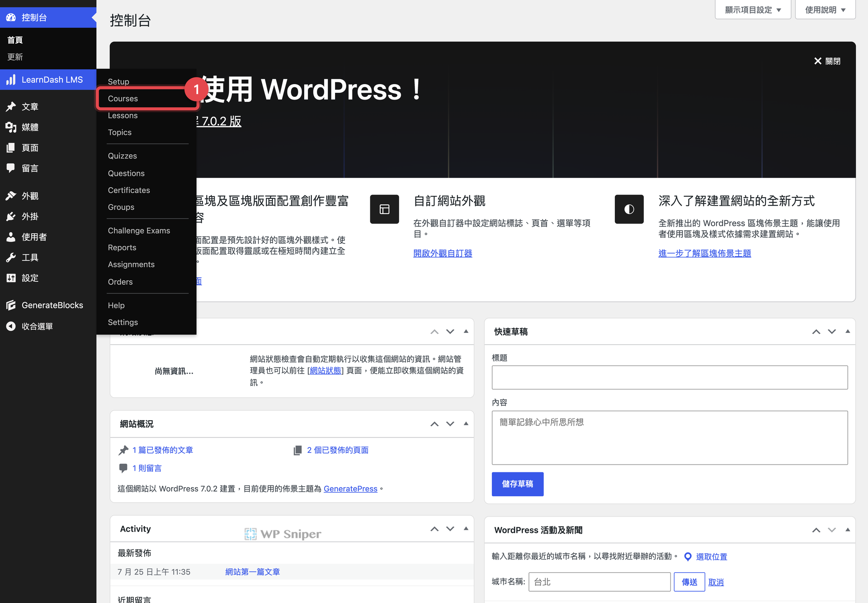The image size is (868, 603).
Task: Open the 網站第一篇文章 post link
Action: [253, 572]
